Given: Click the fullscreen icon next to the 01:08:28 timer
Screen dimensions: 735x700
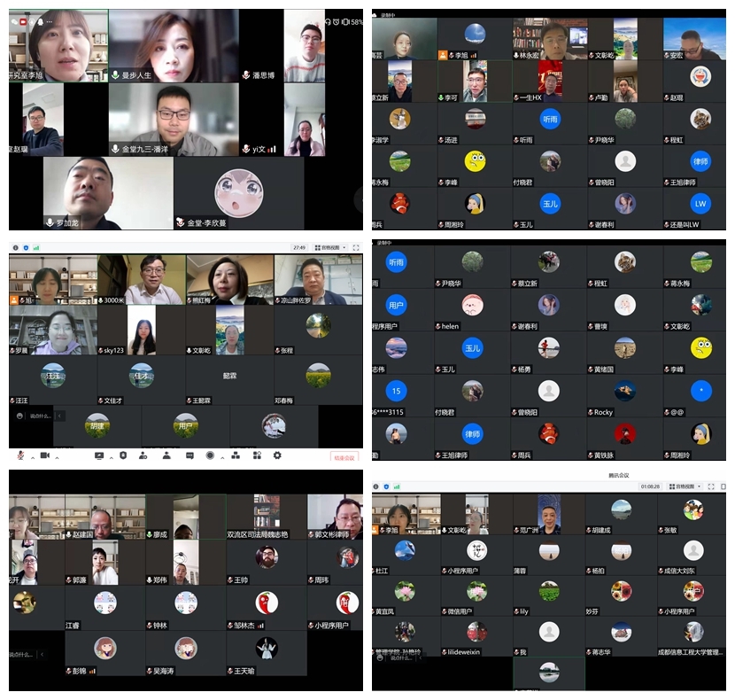Looking at the screenshot, I should pos(713,486).
